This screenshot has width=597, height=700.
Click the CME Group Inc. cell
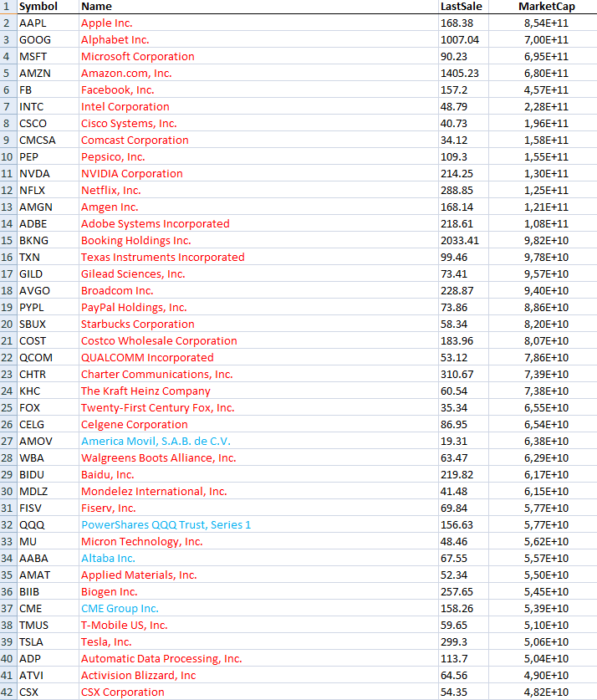[259, 609]
